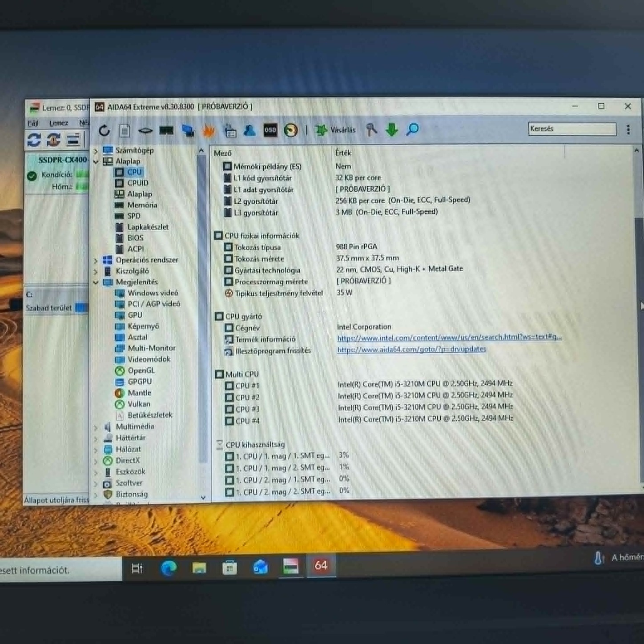Expand the Operációs rendszer node
This screenshot has height=644, width=644.
tap(96, 260)
